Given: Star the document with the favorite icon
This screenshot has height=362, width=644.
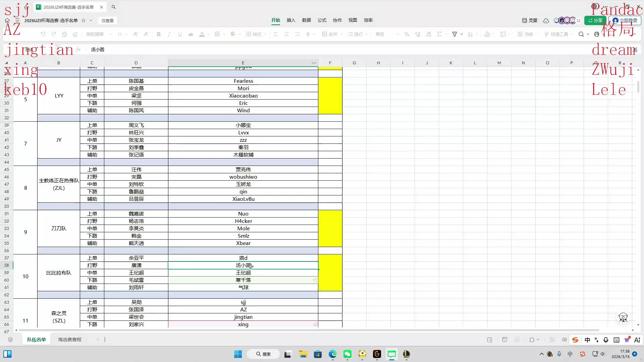Looking at the screenshot, I should pos(84,20).
